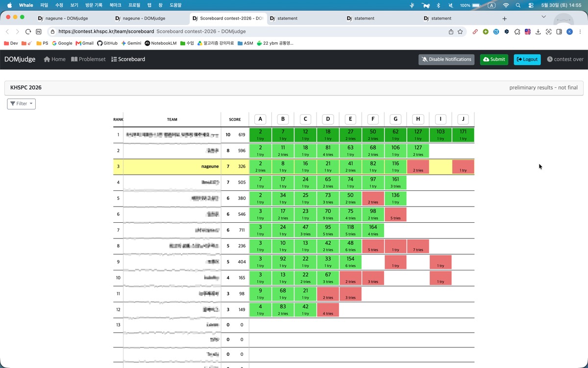The height and width of the screenshot is (368, 588).
Task: Click the screen capture icon in toolbar
Action: pos(549,31)
